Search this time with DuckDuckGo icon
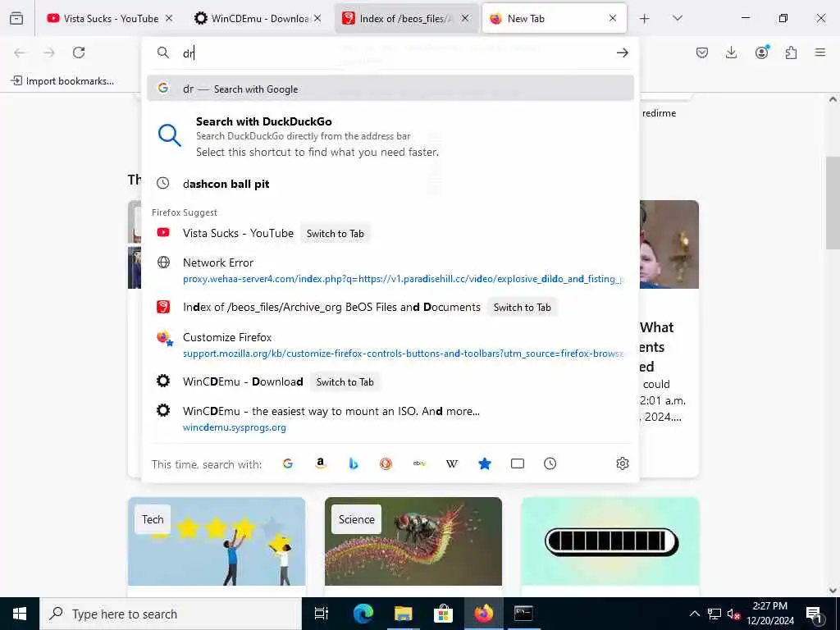The image size is (840, 630). click(x=386, y=463)
